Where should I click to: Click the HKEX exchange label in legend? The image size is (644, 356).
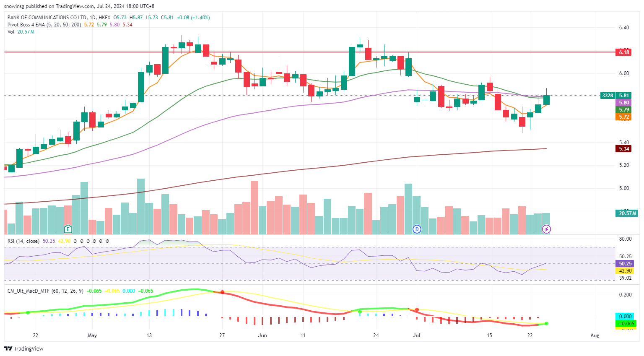pos(104,18)
